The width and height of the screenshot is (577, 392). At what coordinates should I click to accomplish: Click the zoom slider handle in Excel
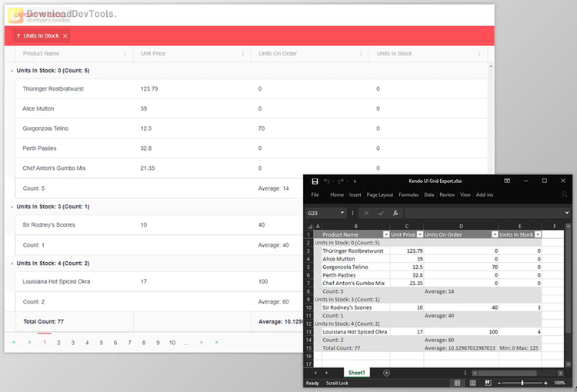coord(522,384)
